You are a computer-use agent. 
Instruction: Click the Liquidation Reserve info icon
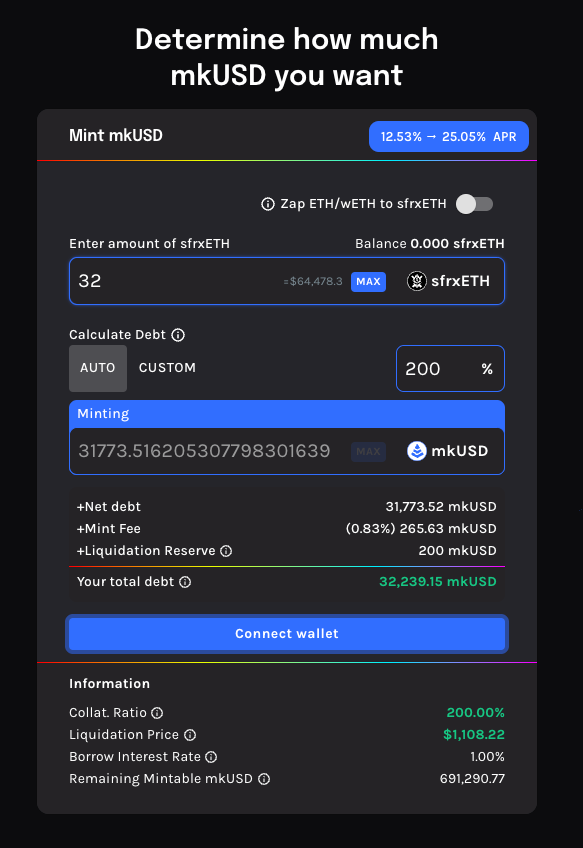(x=226, y=551)
